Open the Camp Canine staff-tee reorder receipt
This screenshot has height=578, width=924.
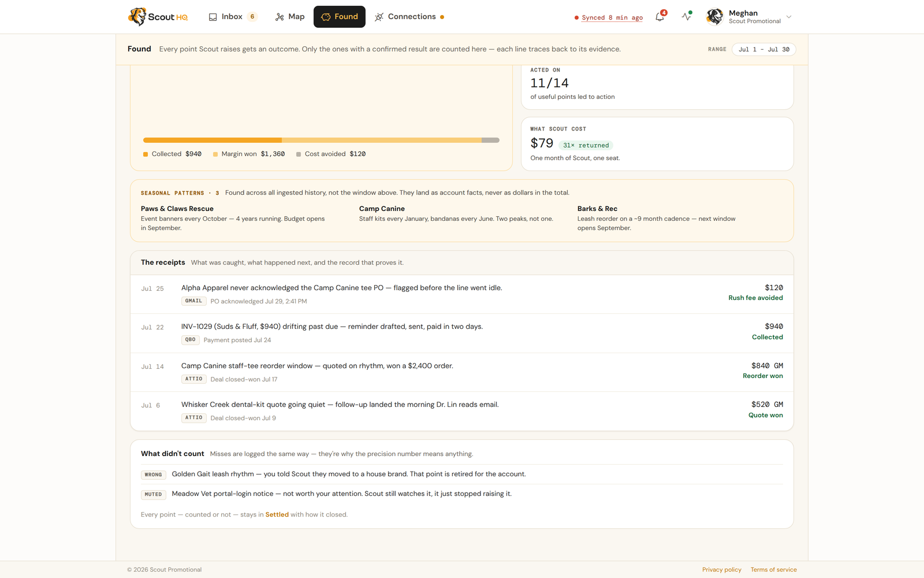pyautogui.click(x=462, y=372)
